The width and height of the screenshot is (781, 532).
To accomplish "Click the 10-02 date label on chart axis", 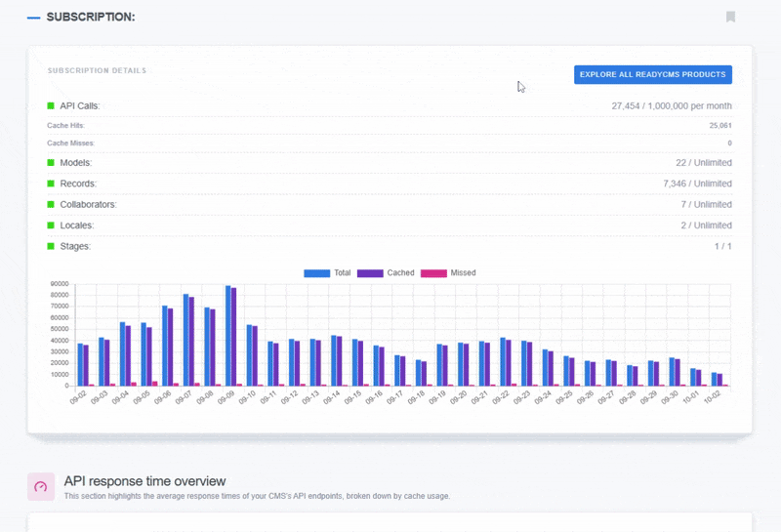I will [714, 396].
